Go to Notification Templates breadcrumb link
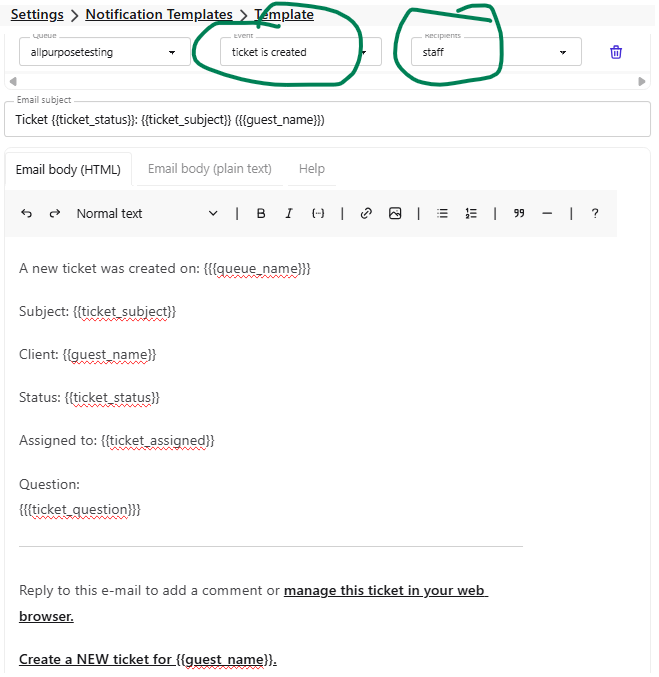 [x=160, y=14]
